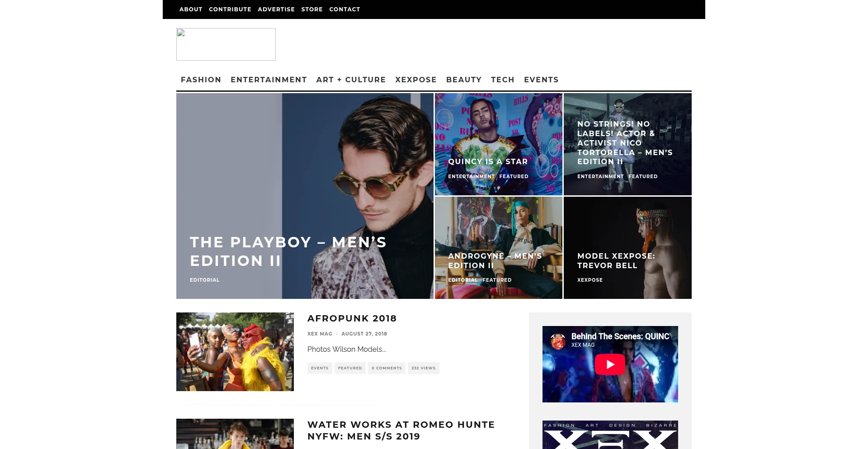This screenshot has height=449, width=868.
Task: Click the 232 Views badge
Action: point(424,368)
